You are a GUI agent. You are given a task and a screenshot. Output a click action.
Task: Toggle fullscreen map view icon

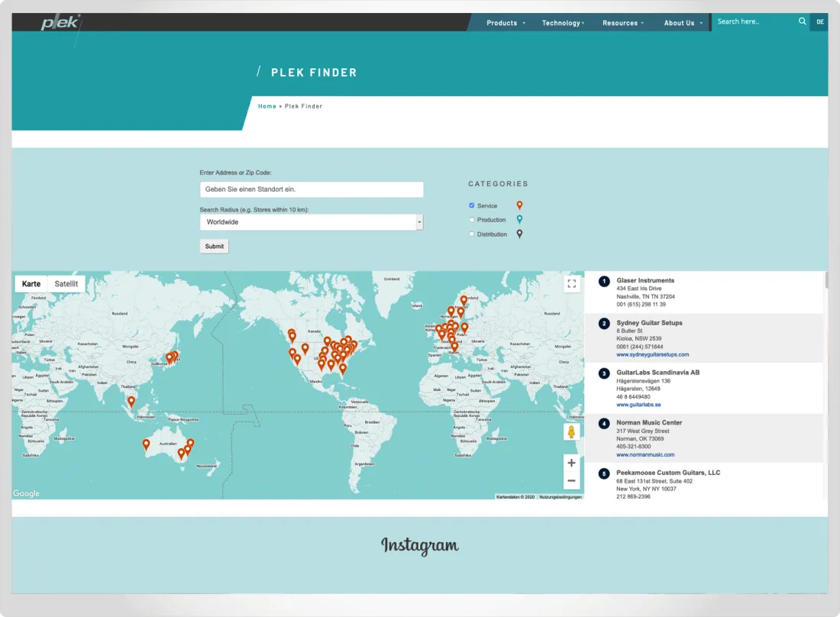point(571,284)
